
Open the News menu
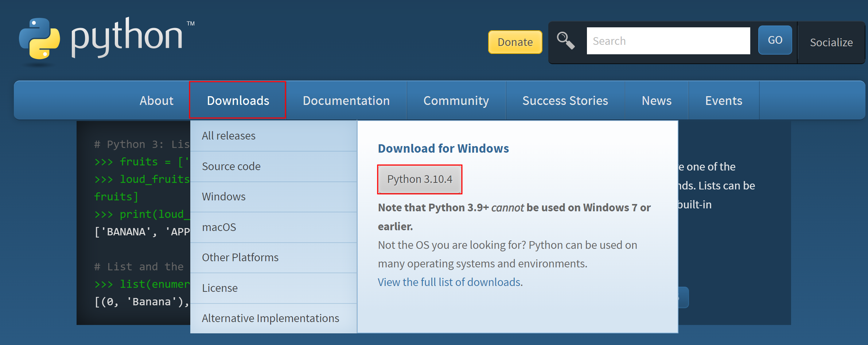(x=657, y=101)
